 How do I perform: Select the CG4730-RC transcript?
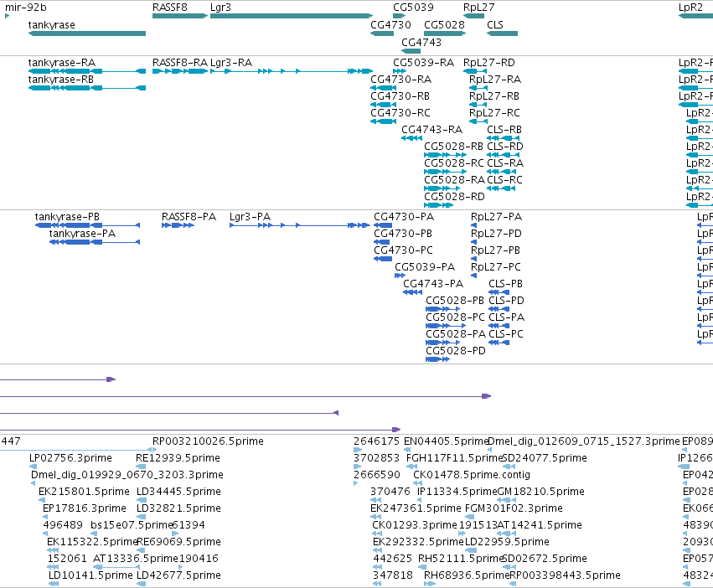tap(384, 122)
